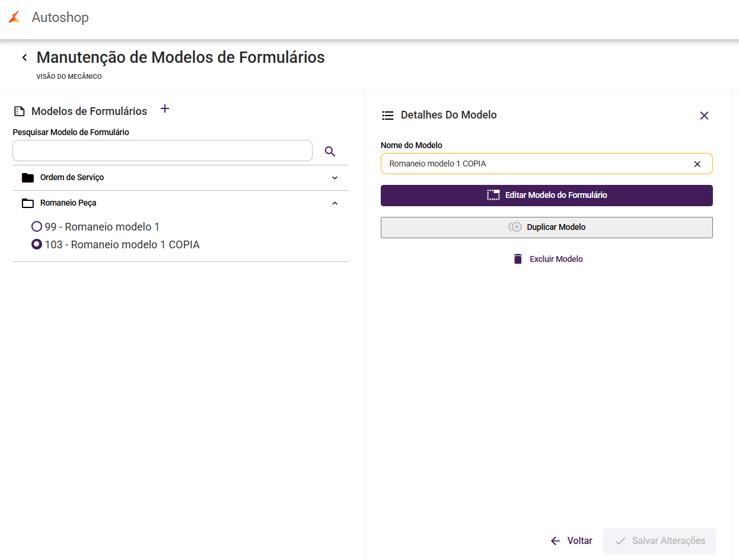Click the Autoshop logo icon
This screenshot has height=560, width=739.
click(14, 17)
